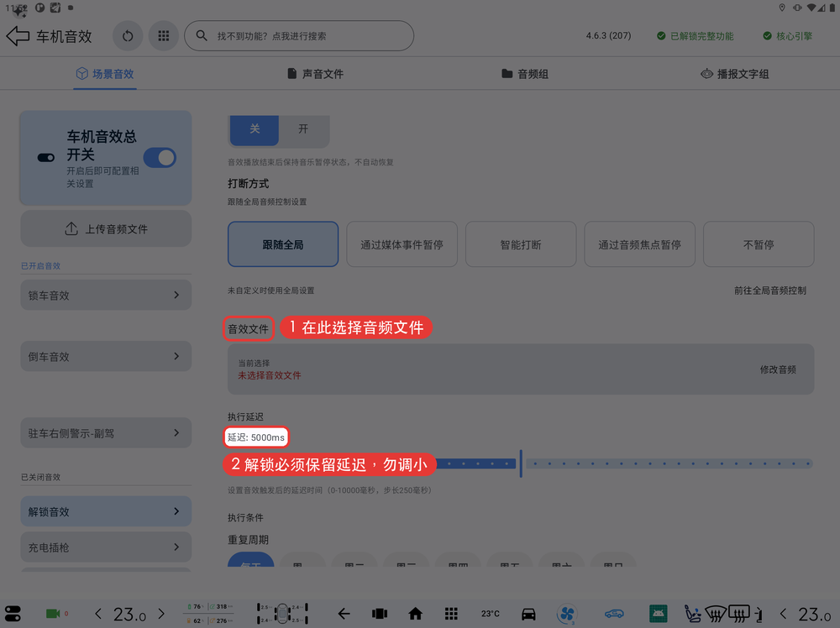This screenshot has width=840, height=628.
Task: Select the 关 segment option
Action: click(x=255, y=129)
